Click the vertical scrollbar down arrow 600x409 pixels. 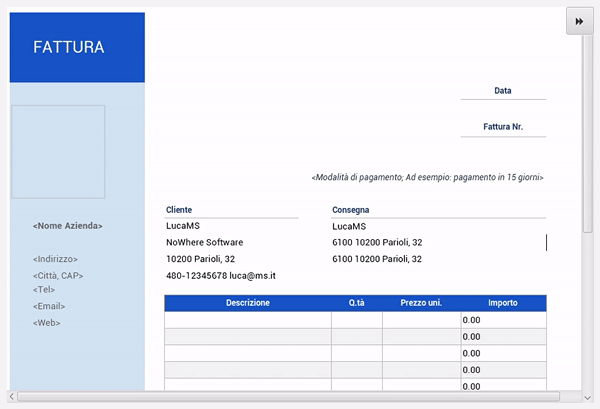click(x=588, y=398)
